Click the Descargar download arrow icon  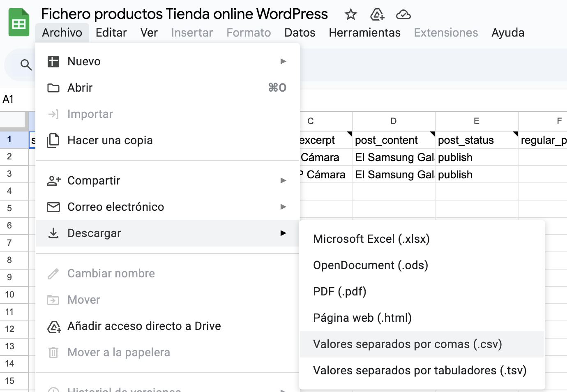pos(53,233)
